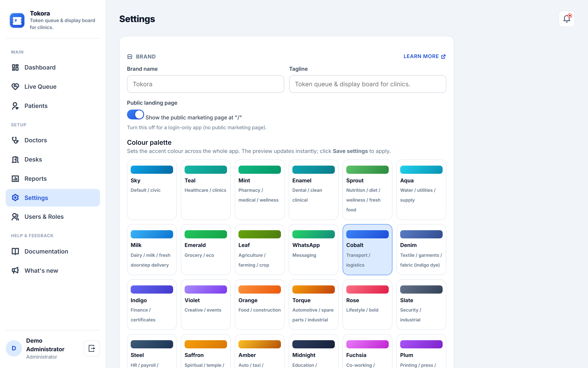Choose the Amber colour palette
This screenshot has height=368, width=588.
coord(260,351)
